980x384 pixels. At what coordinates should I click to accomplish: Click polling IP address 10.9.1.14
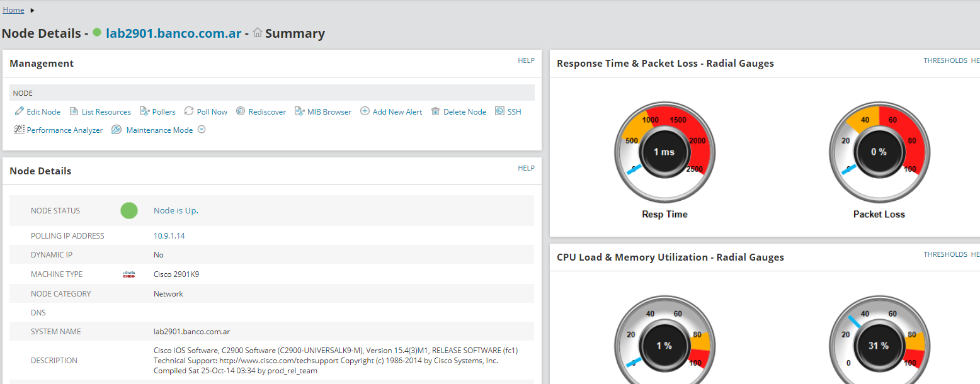click(169, 236)
